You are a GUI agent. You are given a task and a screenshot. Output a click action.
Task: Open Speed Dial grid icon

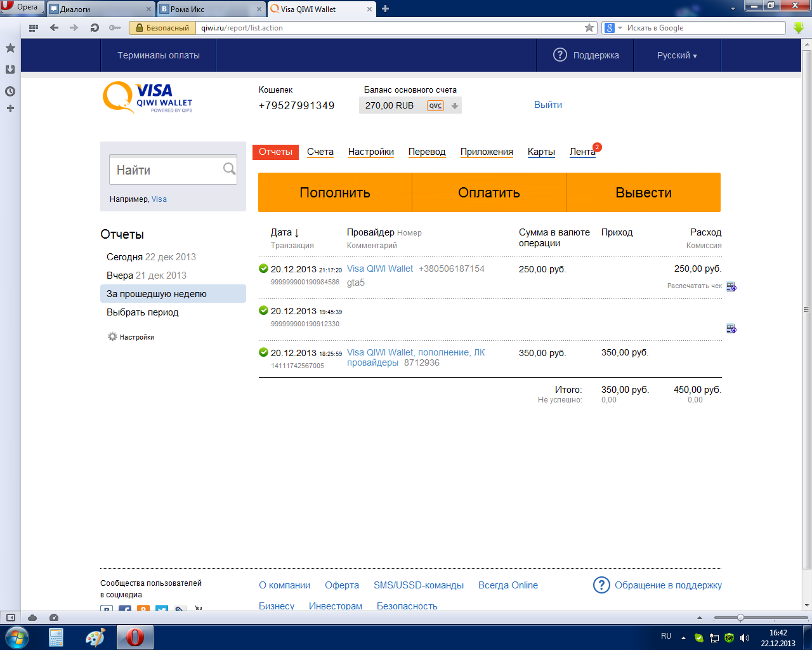pyautogui.click(x=34, y=28)
